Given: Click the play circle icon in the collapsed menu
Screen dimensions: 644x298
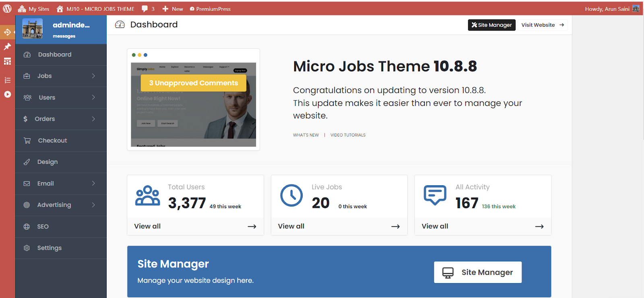Looking at the screenshot, I should pyautogui.click(x=7, y=94).
